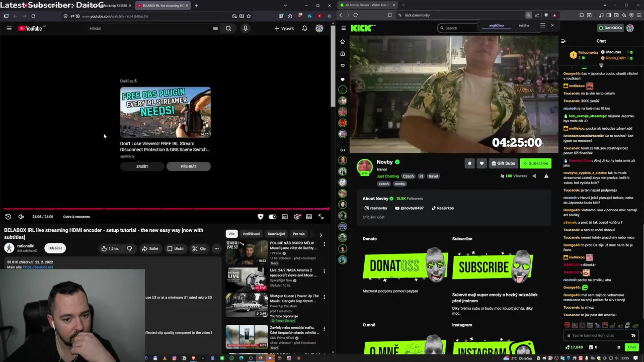The width and height of the screenshot is (644, 362).
Task: Open Just Chatting category link
Action: pyautogui.click(x=388, y=176)
